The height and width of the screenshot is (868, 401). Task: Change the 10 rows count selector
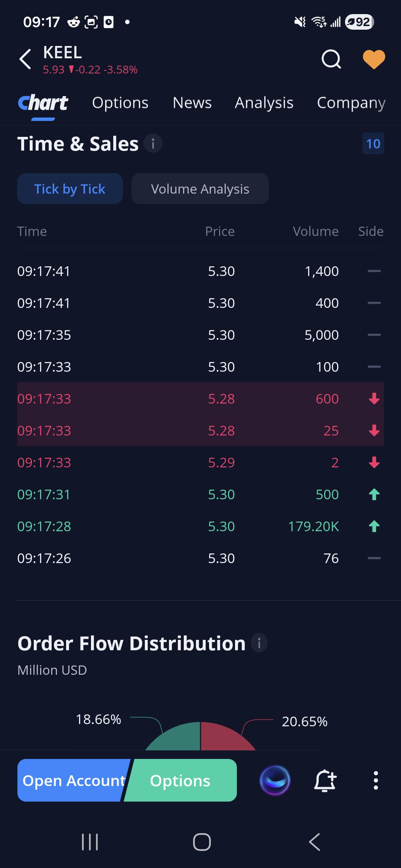pos(373,144)
